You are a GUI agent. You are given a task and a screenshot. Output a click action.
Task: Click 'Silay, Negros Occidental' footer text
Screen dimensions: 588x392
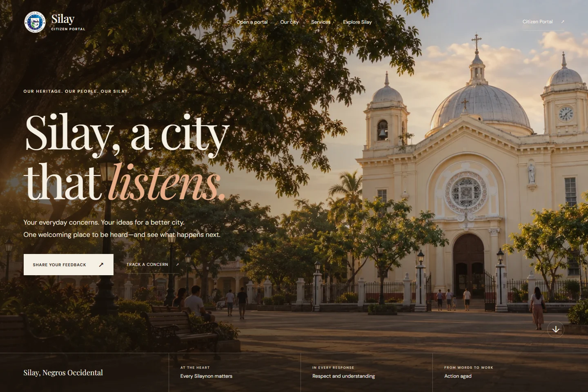(63, 372)
